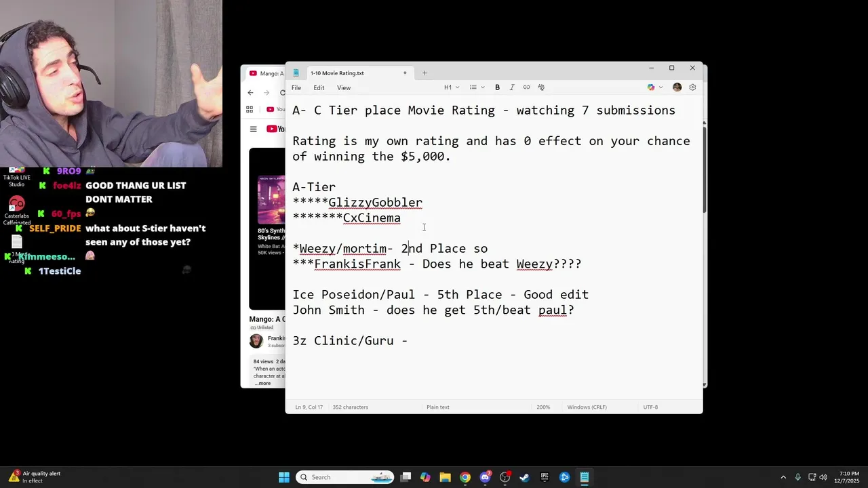Open the microphone tray icon
868x488 pixels.
pyautogui.click(x=797, y=477)
